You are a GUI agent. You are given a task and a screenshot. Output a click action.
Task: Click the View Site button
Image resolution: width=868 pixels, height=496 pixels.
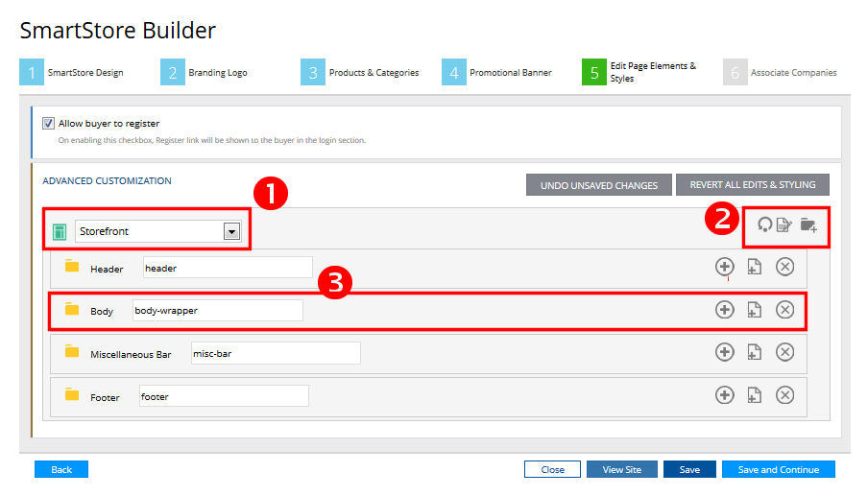click(x=621, y=469)
